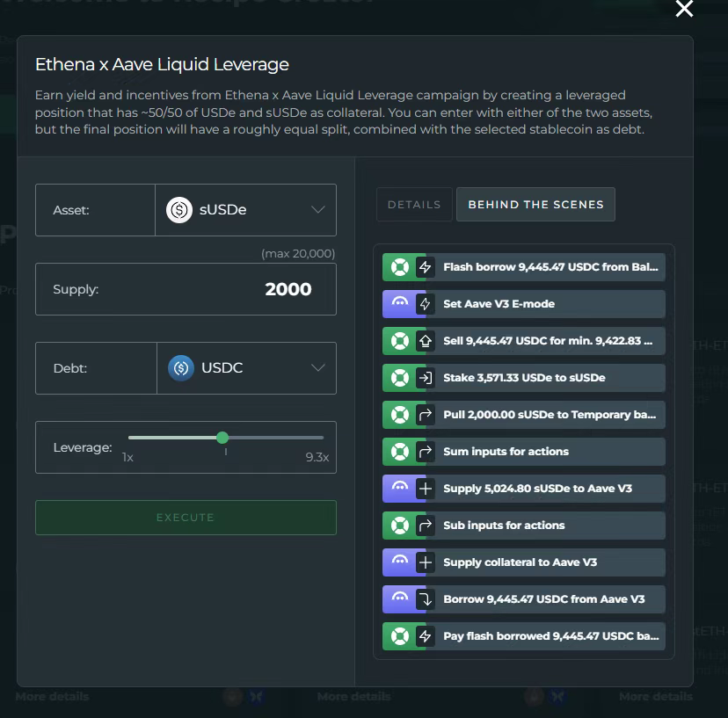Click the Leverage slider handle

click(x=222, y=438)
